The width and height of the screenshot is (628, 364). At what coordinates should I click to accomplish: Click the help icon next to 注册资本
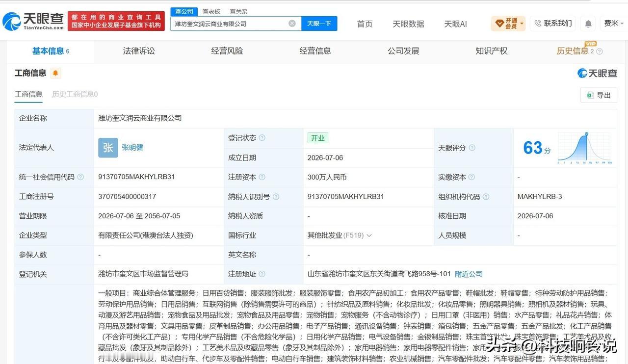(262, 177)
